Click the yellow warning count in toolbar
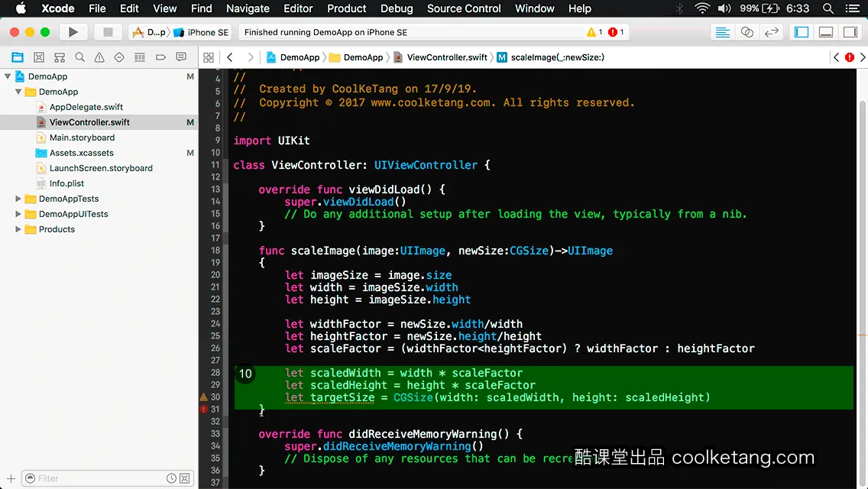The image size is (868, 489). pyautogui.click(x=594, y=32)
